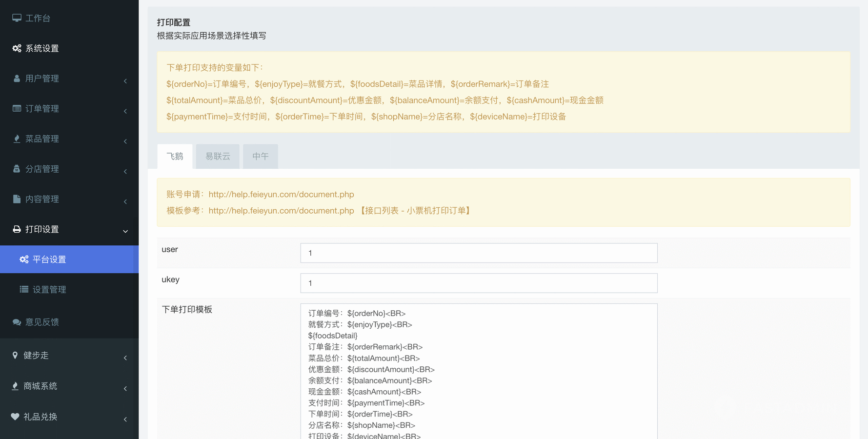Click into the 下单打印模板 text area
Viewport: 868px width, 439px height.
(479, 371)
